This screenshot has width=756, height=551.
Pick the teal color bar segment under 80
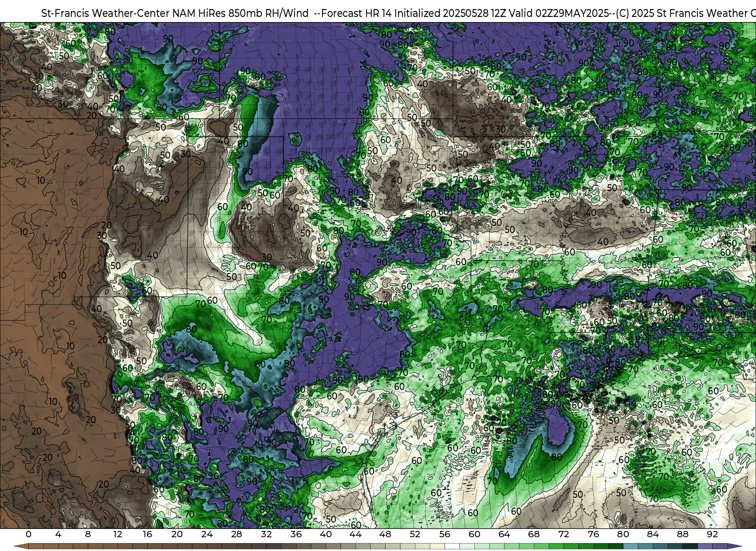(630, 546)
